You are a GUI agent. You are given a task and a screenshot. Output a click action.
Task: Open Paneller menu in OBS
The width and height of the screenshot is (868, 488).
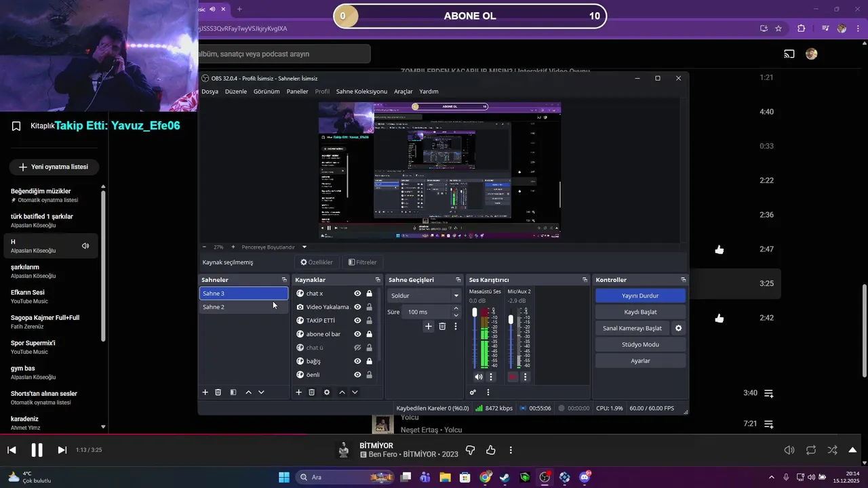click(297, 91)
